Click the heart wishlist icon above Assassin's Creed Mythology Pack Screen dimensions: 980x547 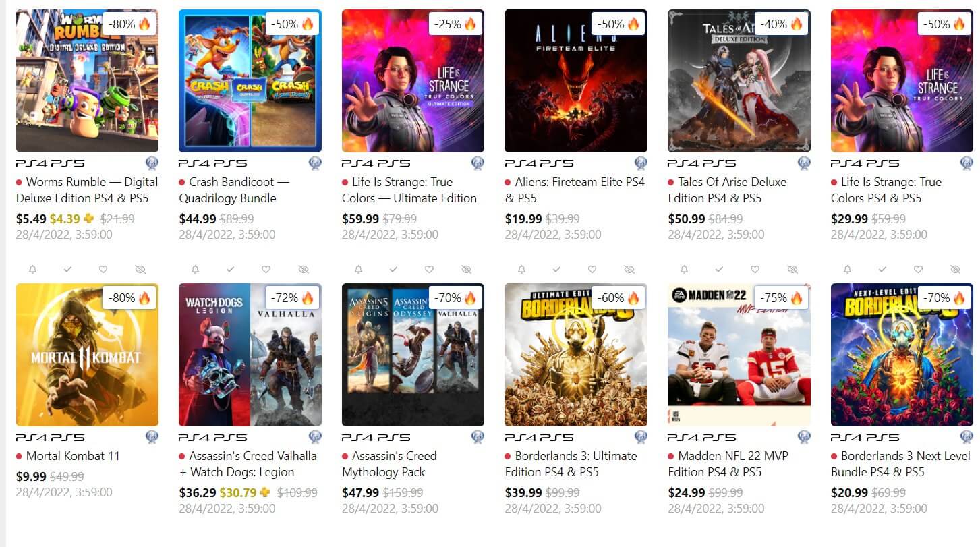(429, 269)
